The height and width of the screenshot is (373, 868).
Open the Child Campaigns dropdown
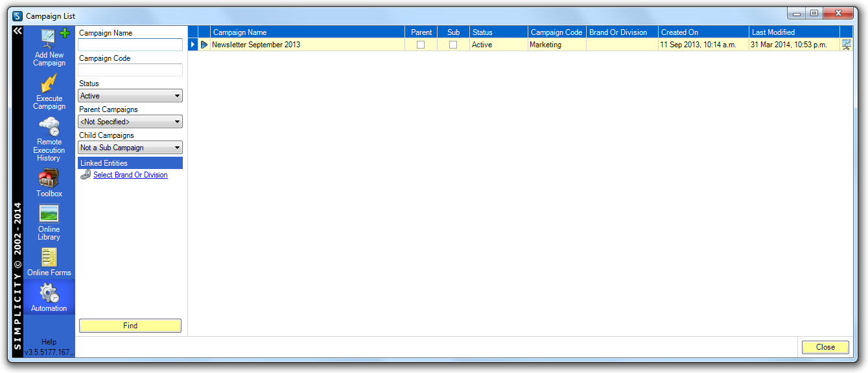coord(130,148)
